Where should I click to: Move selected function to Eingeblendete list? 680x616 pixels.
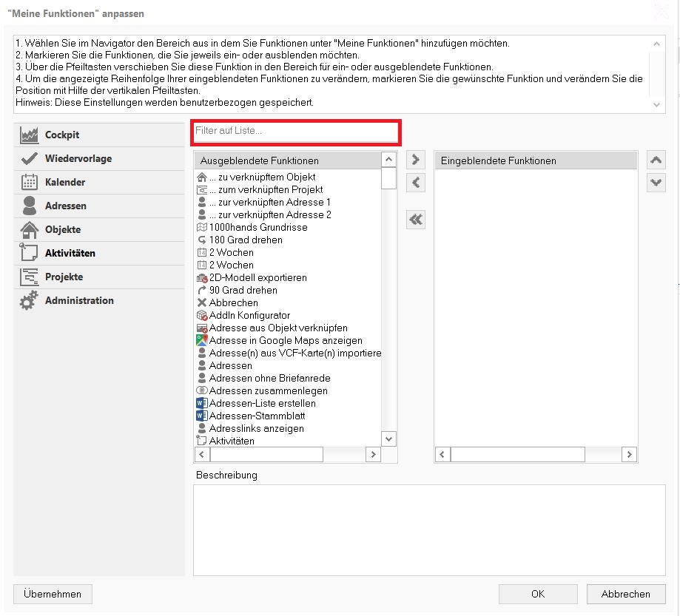coord(416,160)
